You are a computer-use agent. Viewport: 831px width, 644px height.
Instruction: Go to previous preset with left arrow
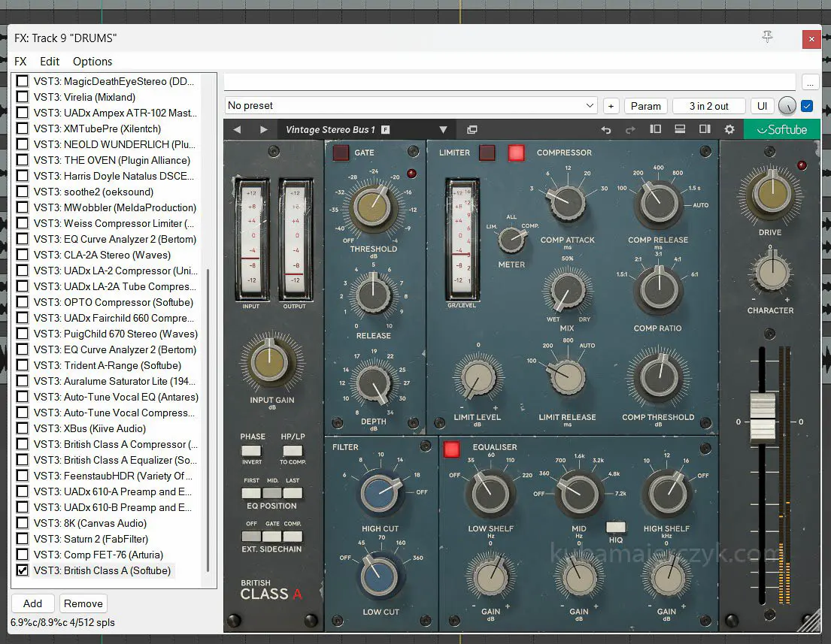click(x=237, y=129)
